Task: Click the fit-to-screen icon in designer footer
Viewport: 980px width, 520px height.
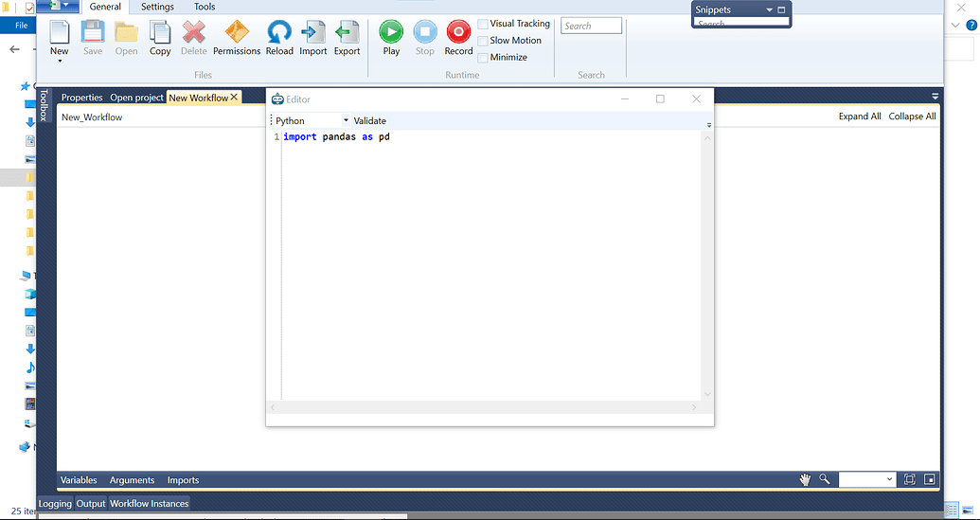Action: tap(910, 479)
